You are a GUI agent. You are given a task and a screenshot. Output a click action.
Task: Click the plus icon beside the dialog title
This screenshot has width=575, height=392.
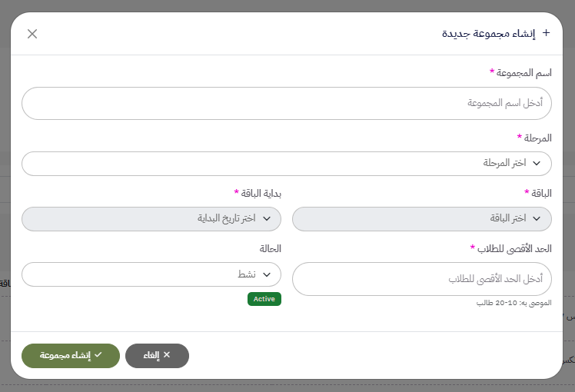tap(547, 33)
